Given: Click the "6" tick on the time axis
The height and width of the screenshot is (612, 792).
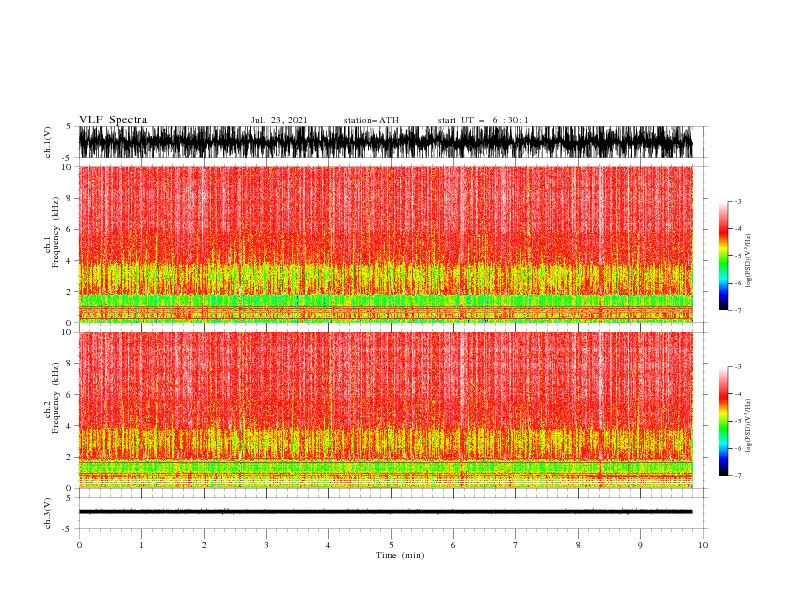Looking at the screenshot, I should coord(453,545).
